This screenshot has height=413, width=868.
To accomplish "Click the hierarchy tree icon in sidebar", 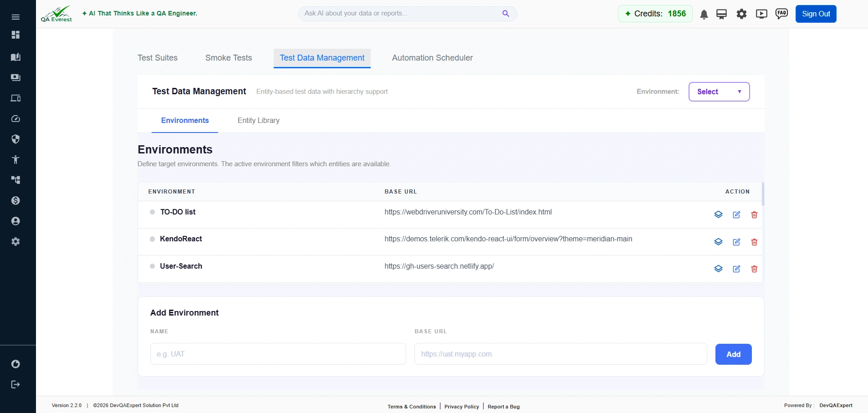I will tap(15, 180).
